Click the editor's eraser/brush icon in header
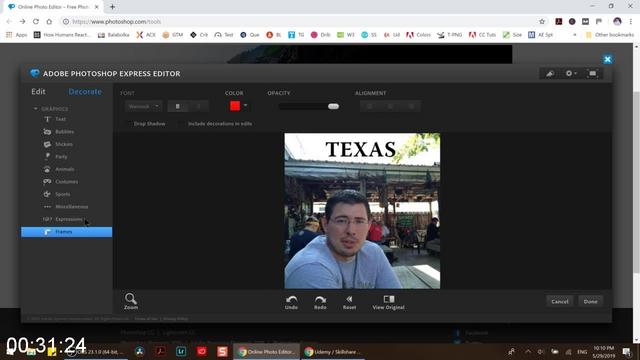The image size is (640, 360). [550, 73]
